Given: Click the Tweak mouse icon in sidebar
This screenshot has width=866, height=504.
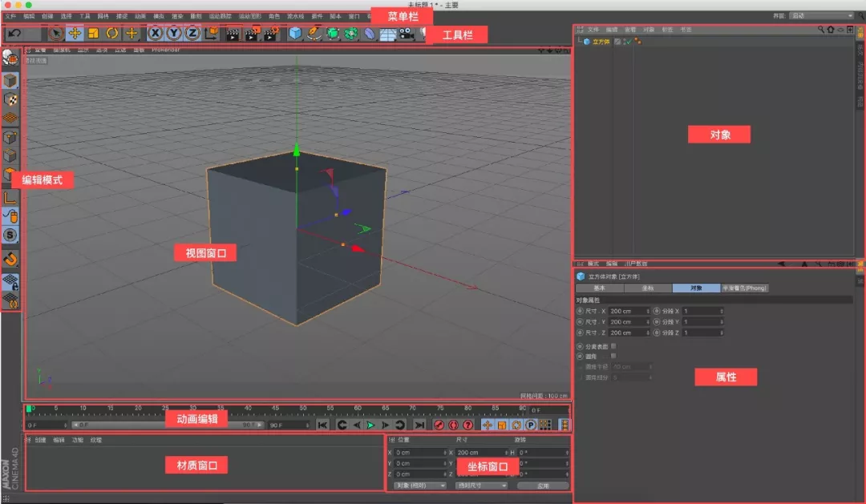Looking at the screenshot, I should (x=10, y=216).
